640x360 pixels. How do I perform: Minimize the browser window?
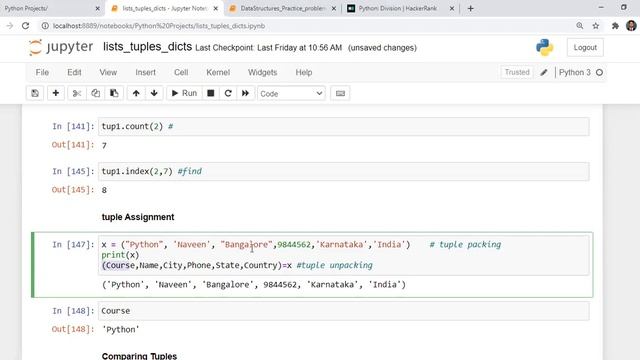click(x=601, y=7)
